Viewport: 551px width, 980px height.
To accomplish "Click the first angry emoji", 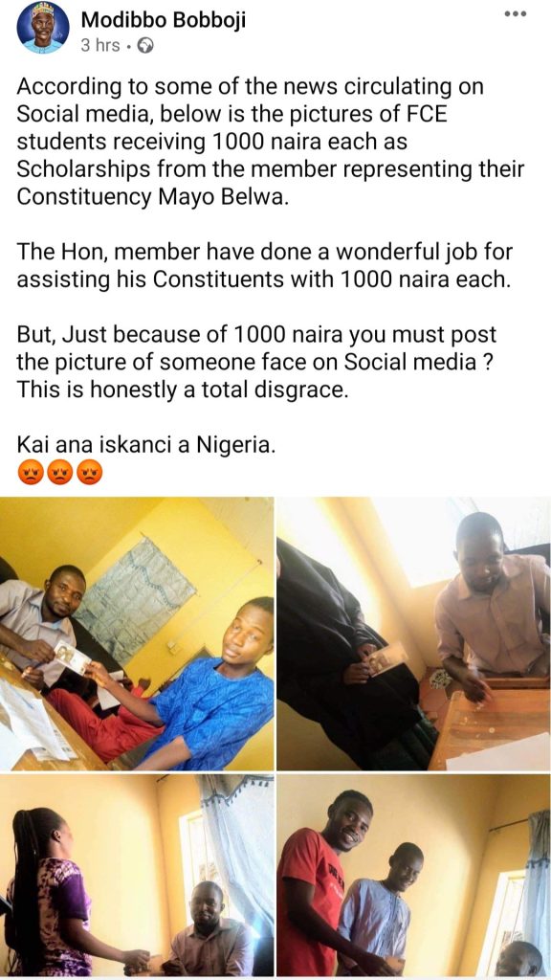I will point(31,473).
